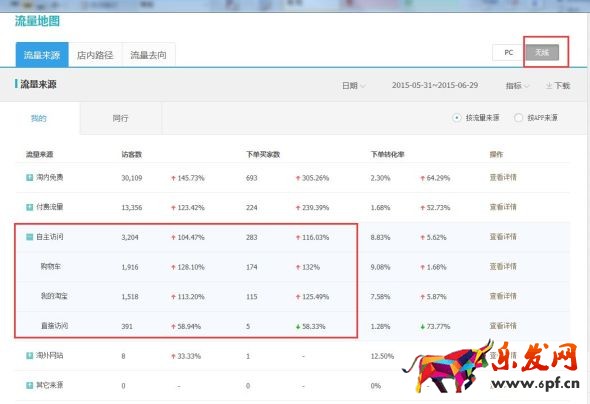Open the 流量来源 tab
This screenshot has width=590, height=404.
coord(42,55)
